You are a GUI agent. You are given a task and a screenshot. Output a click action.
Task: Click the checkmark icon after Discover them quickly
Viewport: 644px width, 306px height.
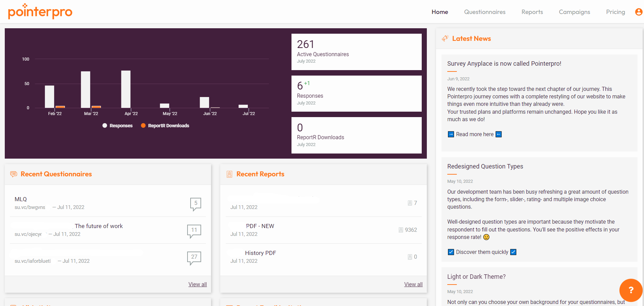[x=513, y=252]
